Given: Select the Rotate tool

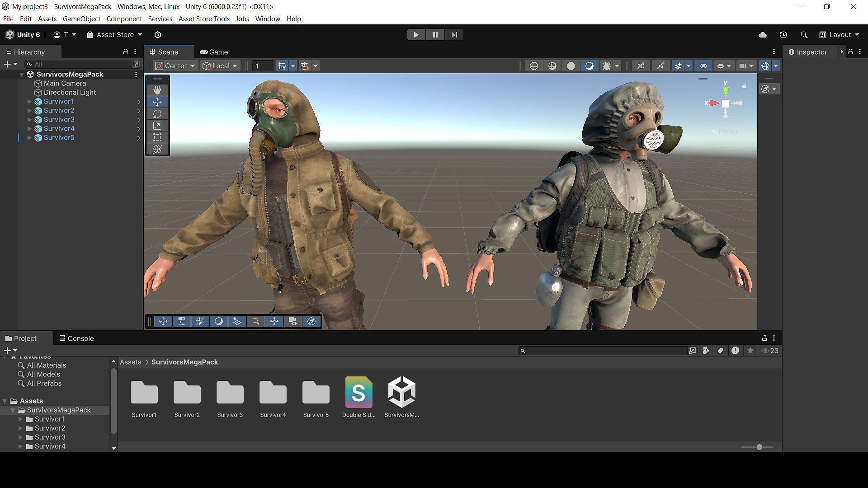Looking at the screenshot, I should coord(157,114).
